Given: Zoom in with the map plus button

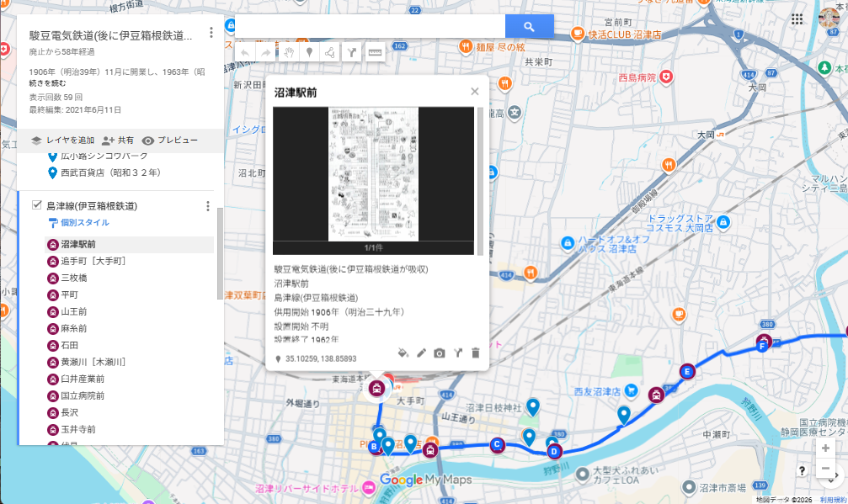Looking at the screenshot, I should pyautogui.click(x=825, y=448).
